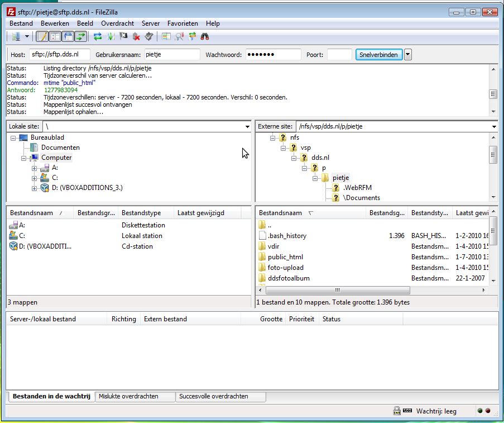
Task: Click the padlock encryption icon in status bar
Action: 397,411
